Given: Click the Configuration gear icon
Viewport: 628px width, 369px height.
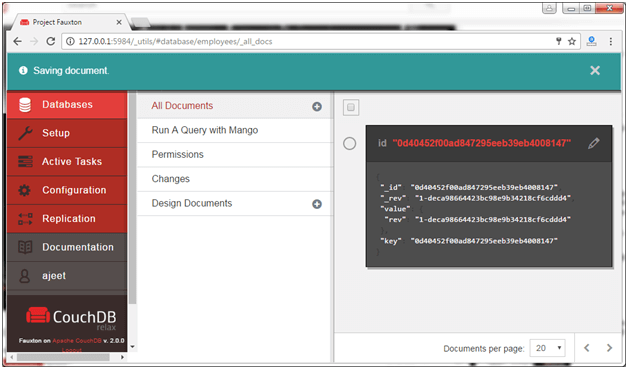Looking at the screenshot, I should (24, 190).
